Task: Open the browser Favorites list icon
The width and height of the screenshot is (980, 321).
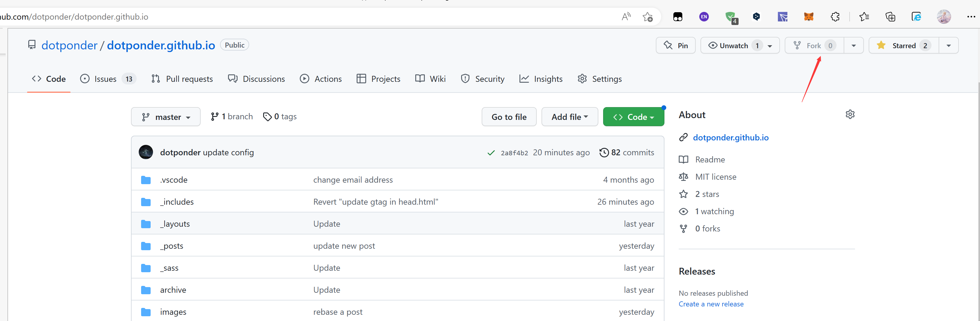Action: click(864, 17)
